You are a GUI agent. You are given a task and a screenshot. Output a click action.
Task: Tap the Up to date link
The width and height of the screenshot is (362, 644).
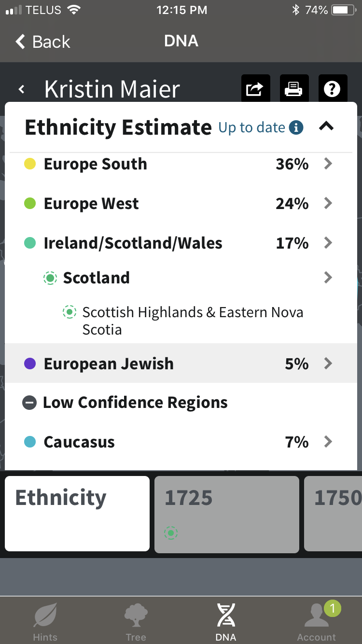pyautogui.click(x=251, y=127)
